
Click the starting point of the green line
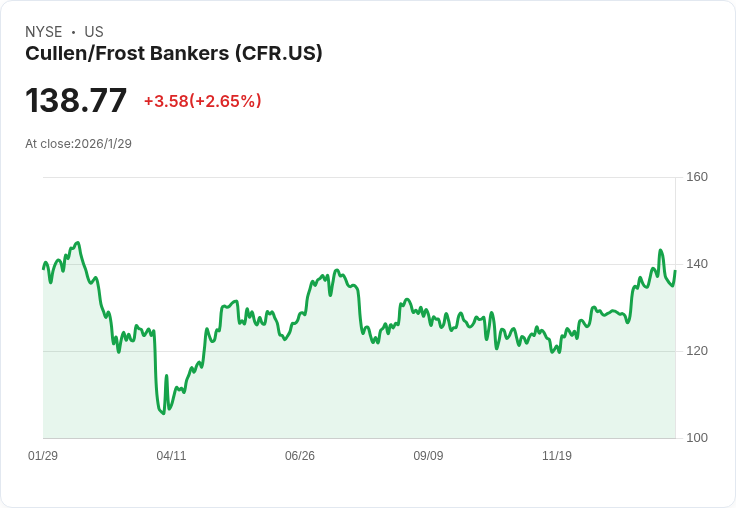coord(43,268)
